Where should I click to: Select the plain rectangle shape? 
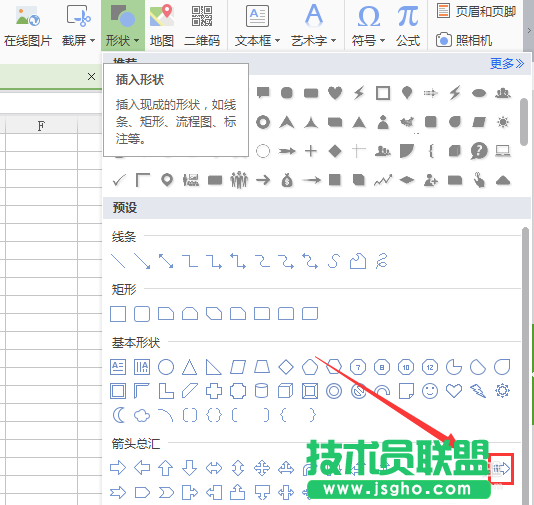118,314
